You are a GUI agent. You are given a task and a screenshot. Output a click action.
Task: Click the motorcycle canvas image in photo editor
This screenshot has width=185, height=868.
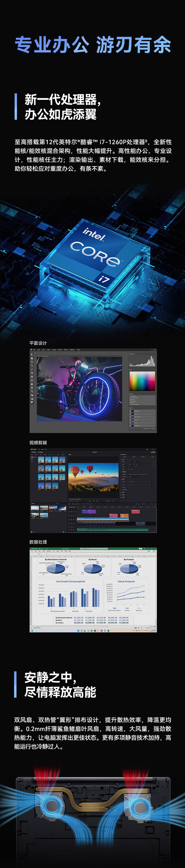coord(79,389)
